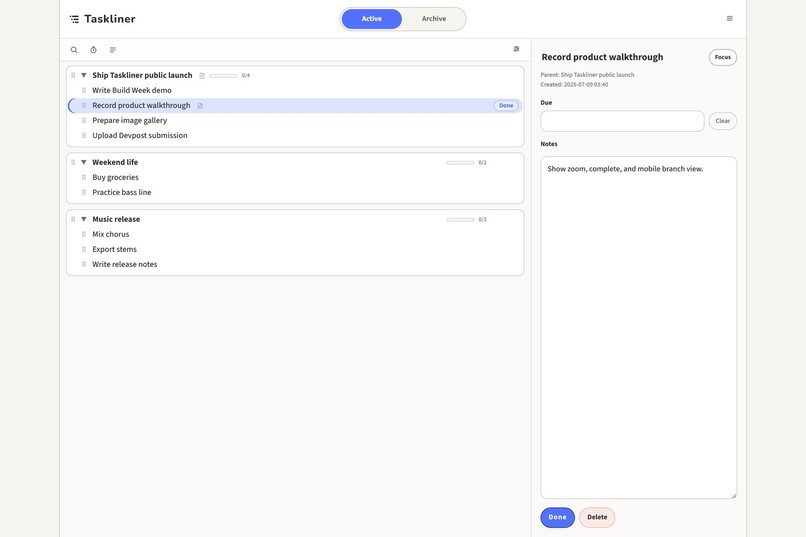Select the Write Build Week demo task
Viewport: 806px width, 537px height.
click(132, 90)
